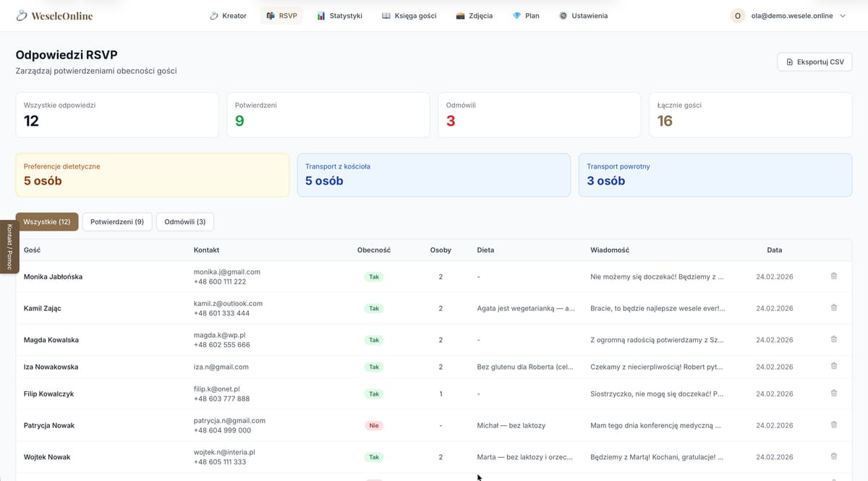Click the WeseleOnline logo icon
The image size is (868, 481).
point(22,15)
